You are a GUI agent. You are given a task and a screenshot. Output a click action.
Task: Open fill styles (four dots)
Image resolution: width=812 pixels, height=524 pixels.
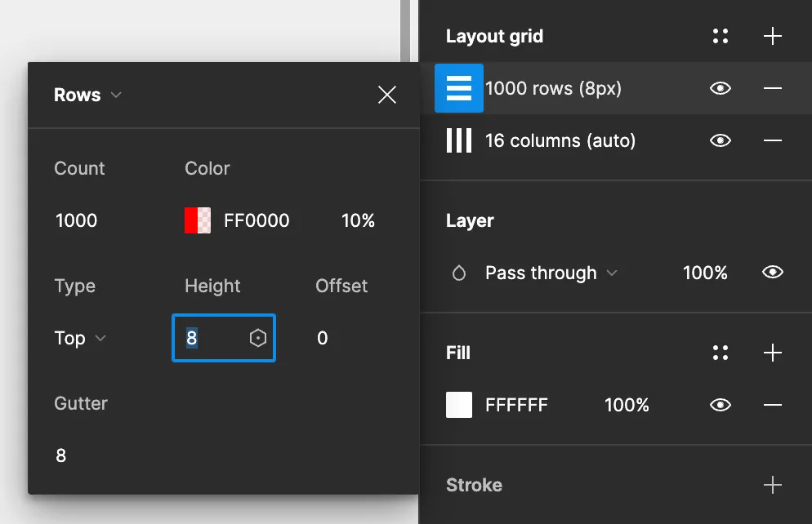(720, 353)
